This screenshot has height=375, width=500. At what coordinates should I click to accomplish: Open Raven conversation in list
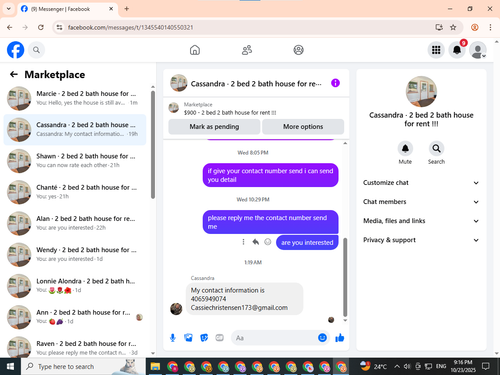pyautogui.click(x=75, y=347)
